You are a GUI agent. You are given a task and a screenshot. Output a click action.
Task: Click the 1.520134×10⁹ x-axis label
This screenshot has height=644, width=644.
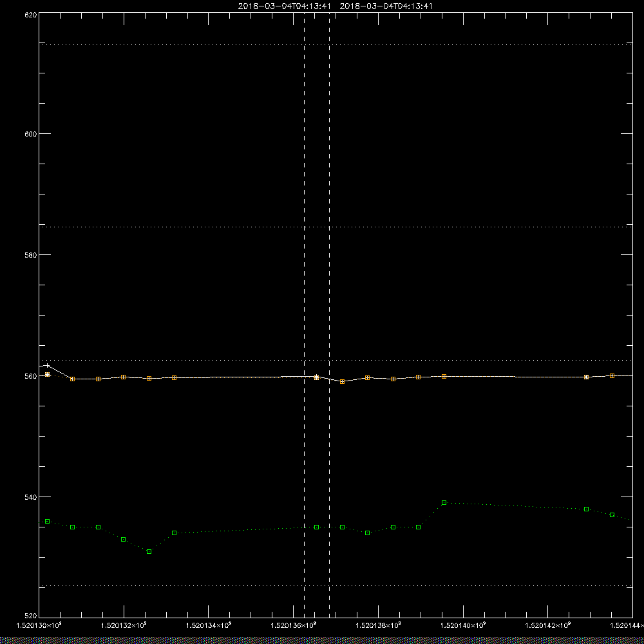click(209, 625)
